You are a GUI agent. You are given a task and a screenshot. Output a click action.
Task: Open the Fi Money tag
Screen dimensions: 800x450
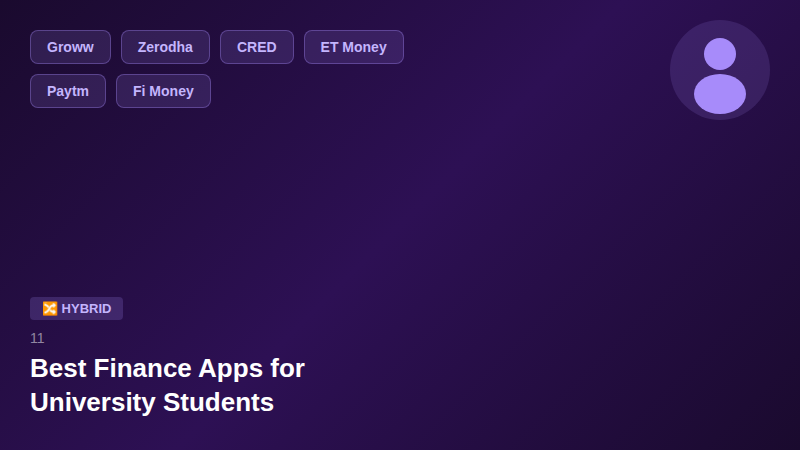163,91
